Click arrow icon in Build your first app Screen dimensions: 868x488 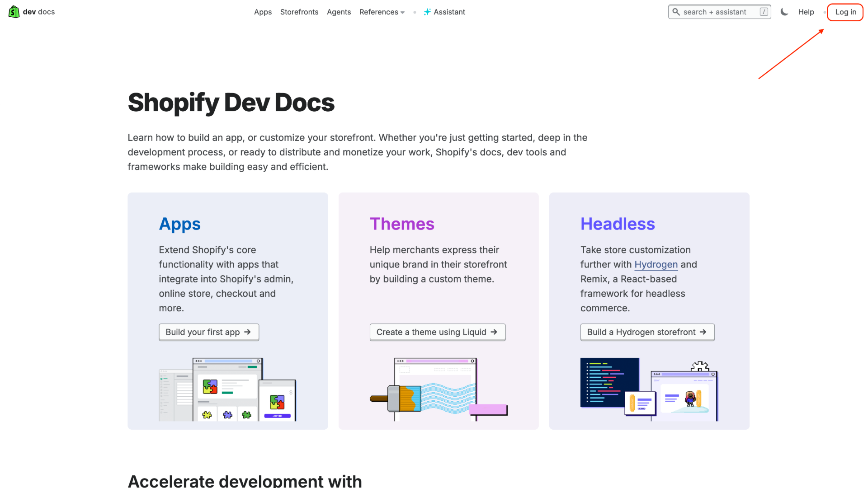[247, 332]
